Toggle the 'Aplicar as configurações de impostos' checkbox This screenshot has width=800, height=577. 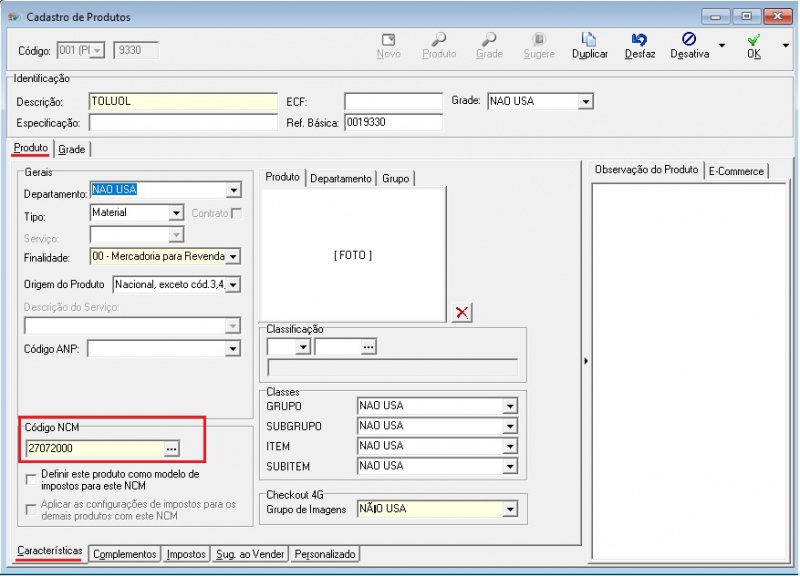[31, 511]
